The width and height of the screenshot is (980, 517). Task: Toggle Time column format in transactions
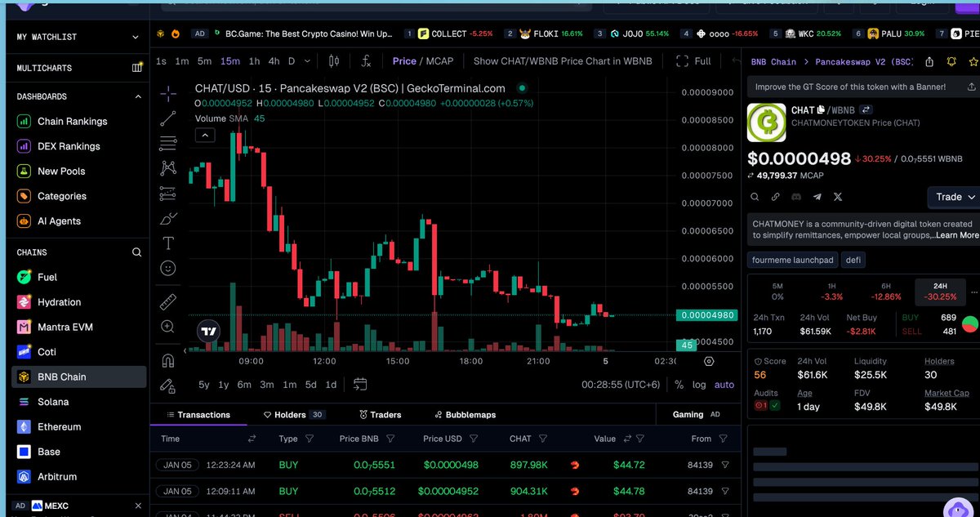point(252,439)
